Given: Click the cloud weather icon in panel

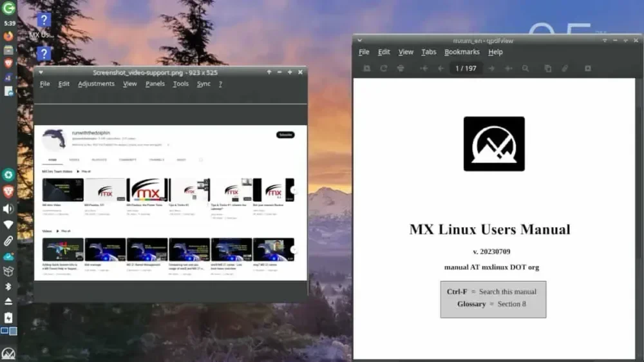Looking at the screenshot, I should (8, 257).
